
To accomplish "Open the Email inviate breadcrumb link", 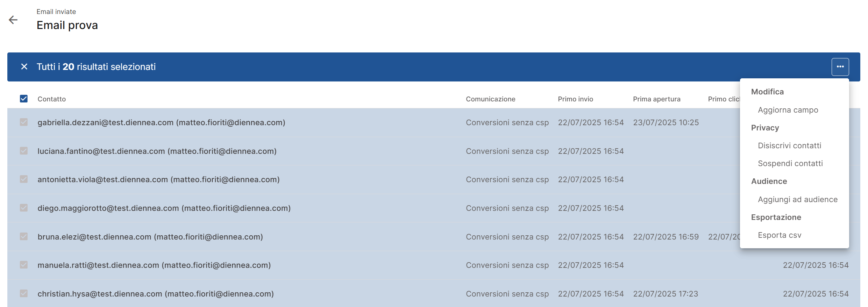I will 56,12.
